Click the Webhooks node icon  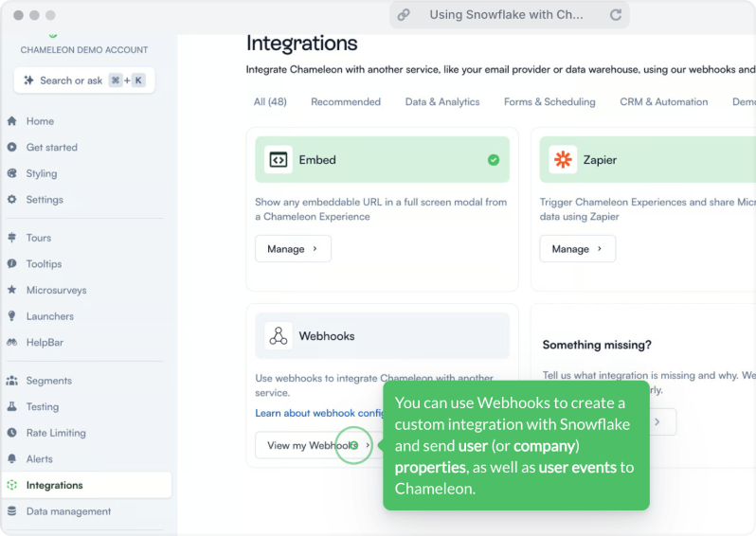(279, 335)
